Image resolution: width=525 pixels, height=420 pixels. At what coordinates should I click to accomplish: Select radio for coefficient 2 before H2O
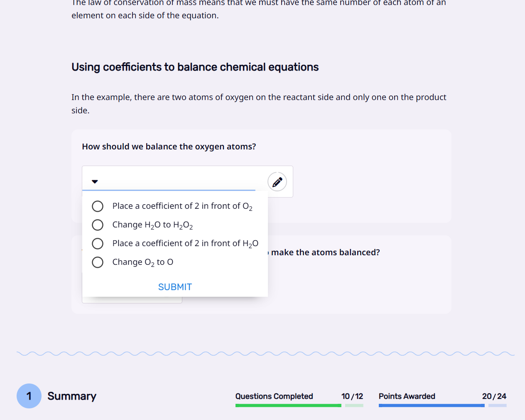click(x=98, y=244)
